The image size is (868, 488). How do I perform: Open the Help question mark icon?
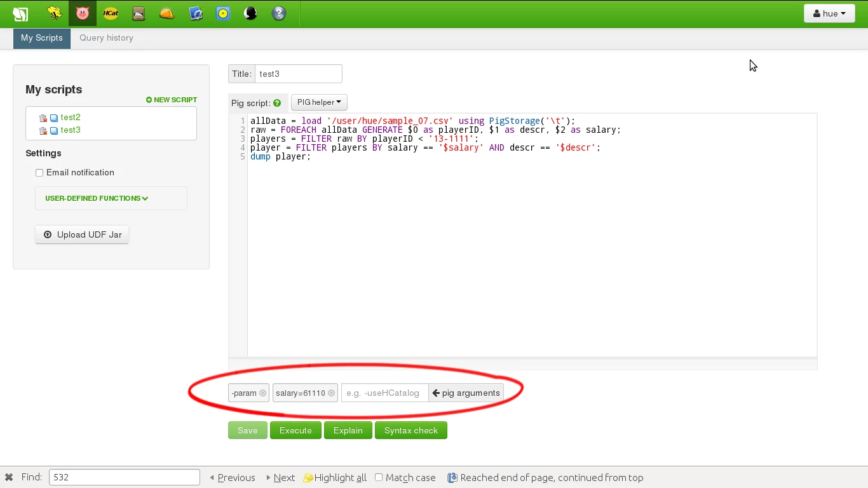(x=279, y=13)
